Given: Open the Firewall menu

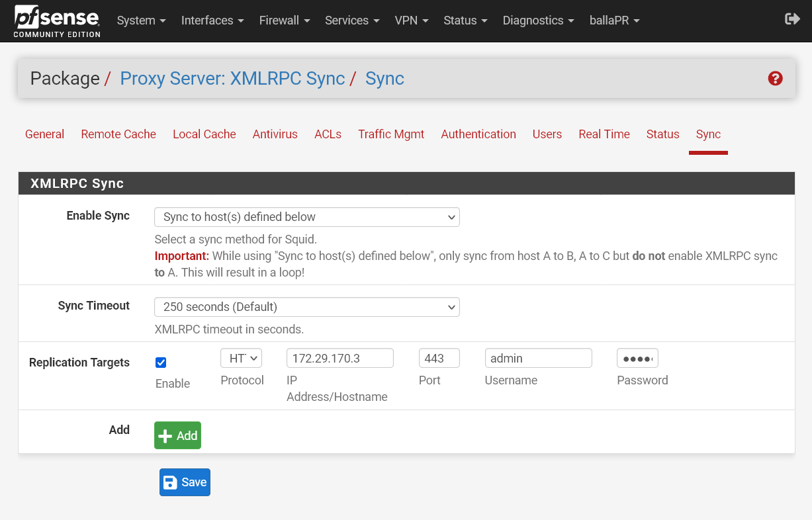Looking at the screenshot, I should click(x=284, y=21).
